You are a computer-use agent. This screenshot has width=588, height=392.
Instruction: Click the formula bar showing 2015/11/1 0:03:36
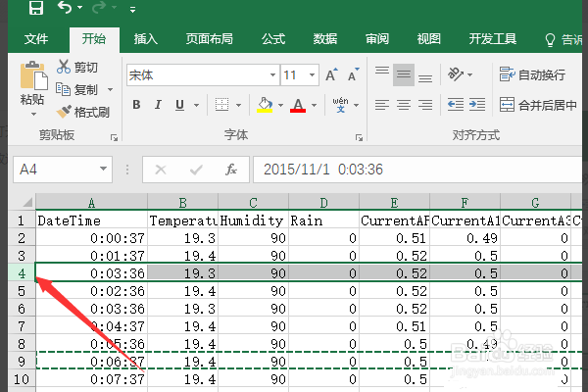[417, 170]
